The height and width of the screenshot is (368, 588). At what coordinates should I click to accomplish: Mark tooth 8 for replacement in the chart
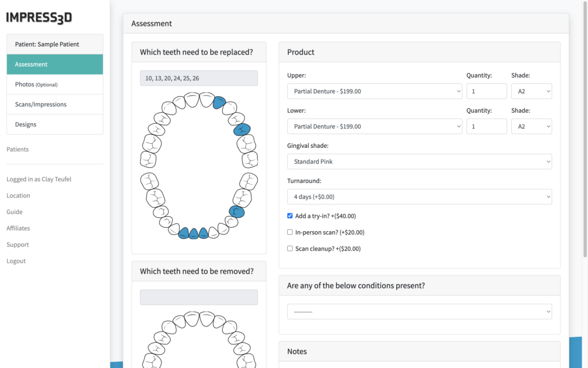(x=192, y=99)
